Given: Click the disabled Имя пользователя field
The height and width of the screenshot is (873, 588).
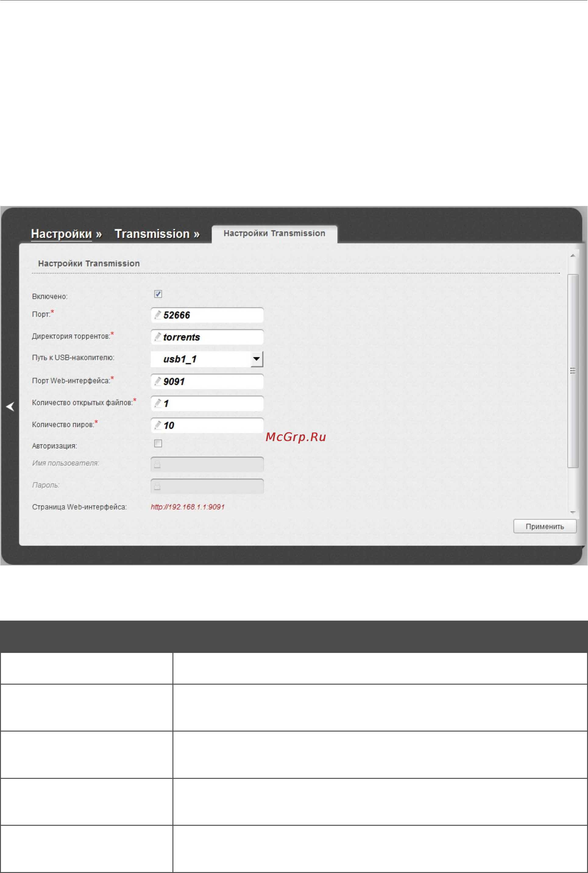Looking at the screenshot, I should coord(207,465).
